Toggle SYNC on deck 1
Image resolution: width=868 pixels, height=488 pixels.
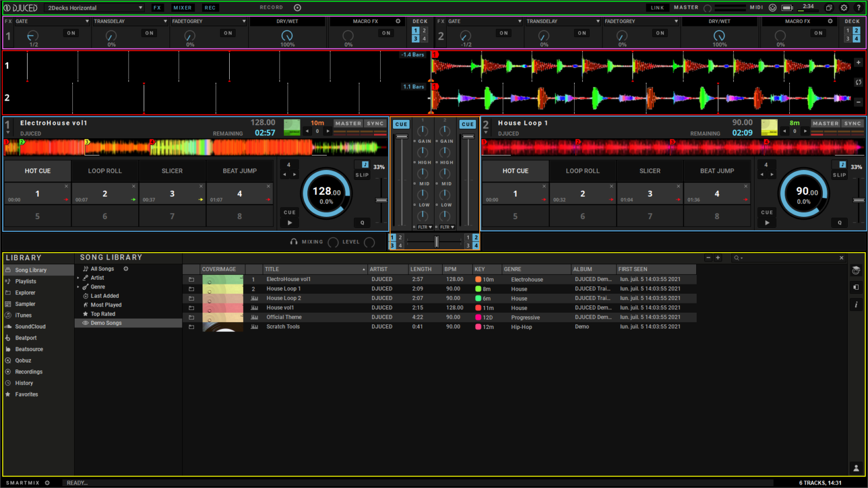point(375,123)
